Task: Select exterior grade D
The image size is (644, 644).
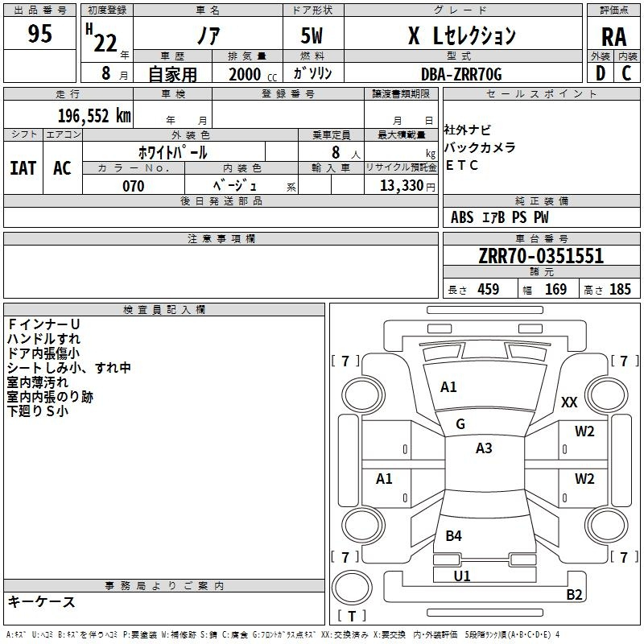Action: click(601, 73)
